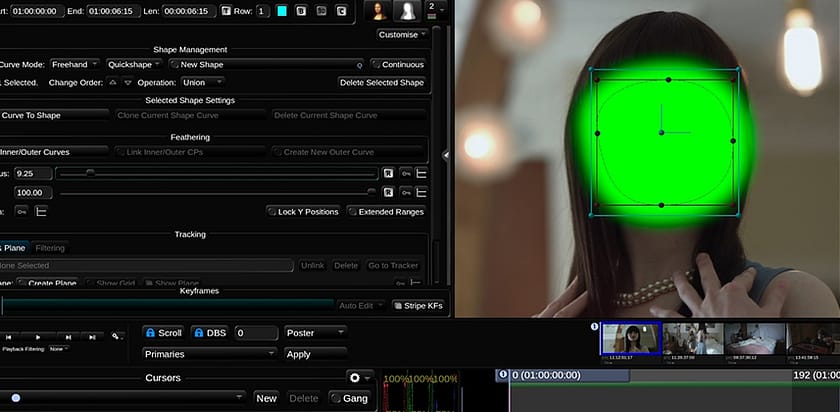Screen dimensions: 840x412
Task: Open the Union operation dropdown
Action: 202,83
